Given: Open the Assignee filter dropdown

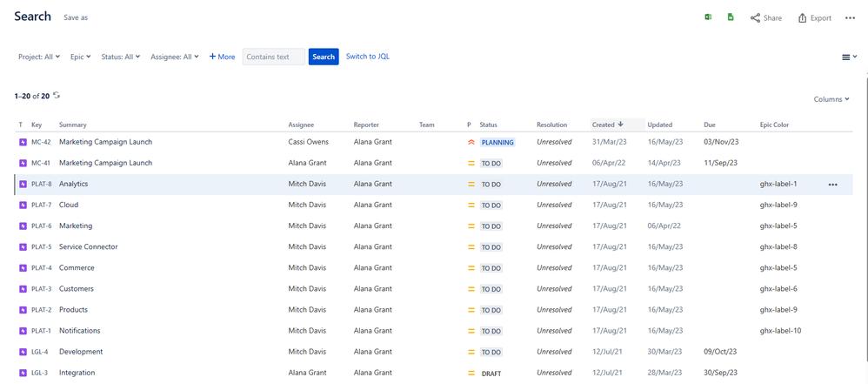Looking at the screenshot, I should coord(174,57).
